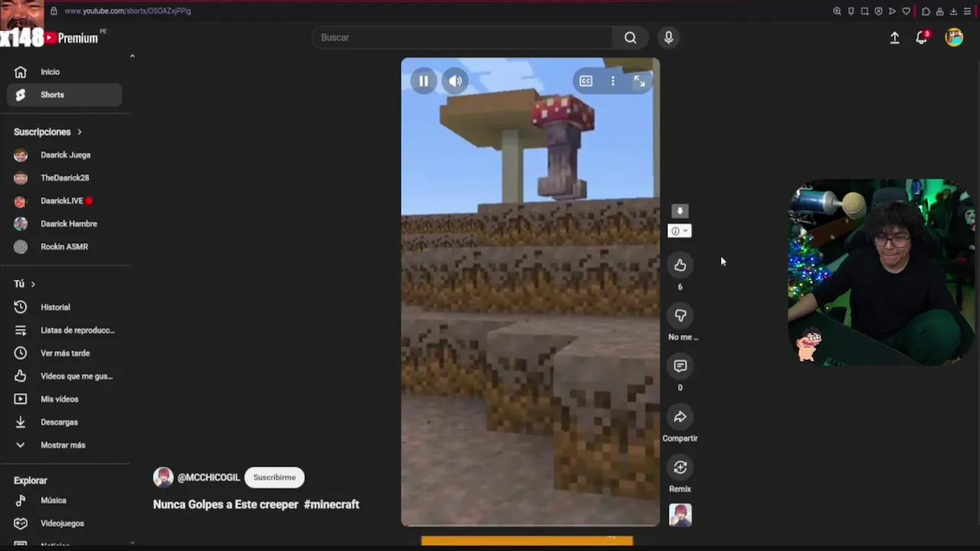Open the browser profile icon
The width and height of the screenshot is (980, 551).
tap(939, 11)
